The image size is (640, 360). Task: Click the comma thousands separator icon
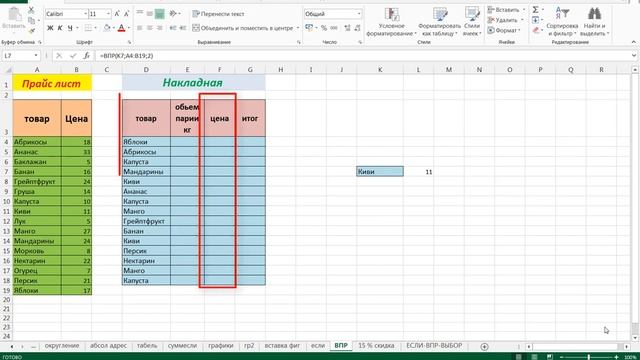coord(334,28)
